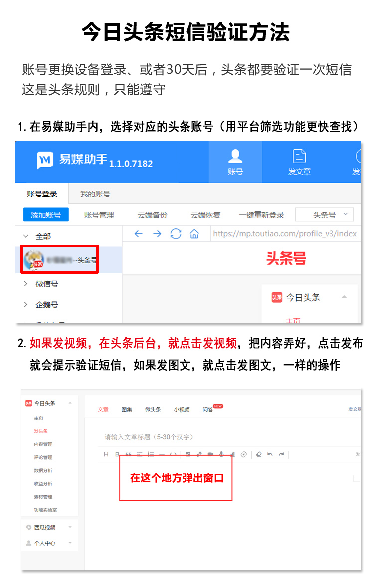
Task: Open 账号管理
Action: tap(99, 215)
